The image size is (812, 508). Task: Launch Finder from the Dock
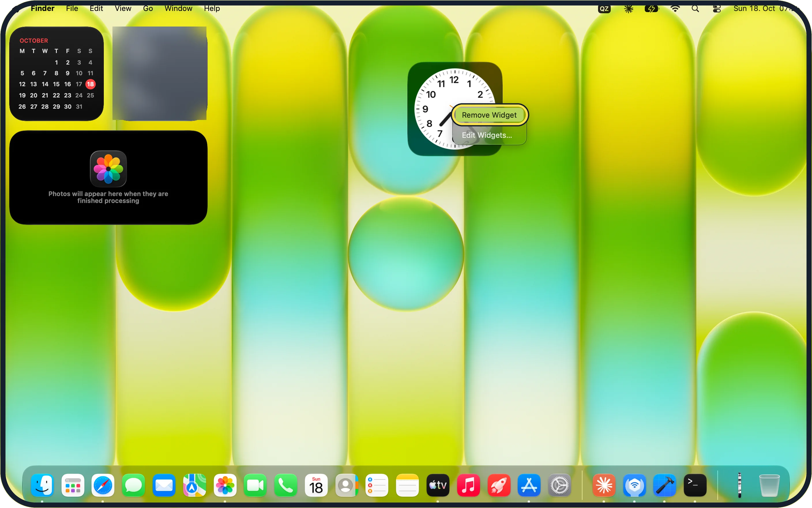coord(42,485)
